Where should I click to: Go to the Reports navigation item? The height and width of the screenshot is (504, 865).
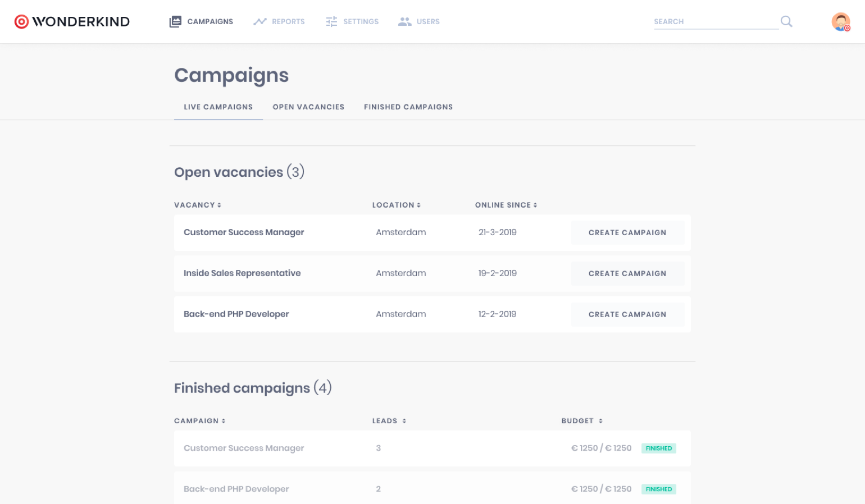[x=279, y=21]
